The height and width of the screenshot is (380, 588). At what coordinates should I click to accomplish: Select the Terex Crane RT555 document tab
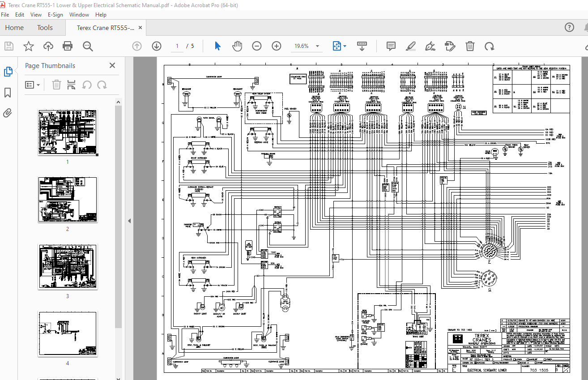(105, 28)
